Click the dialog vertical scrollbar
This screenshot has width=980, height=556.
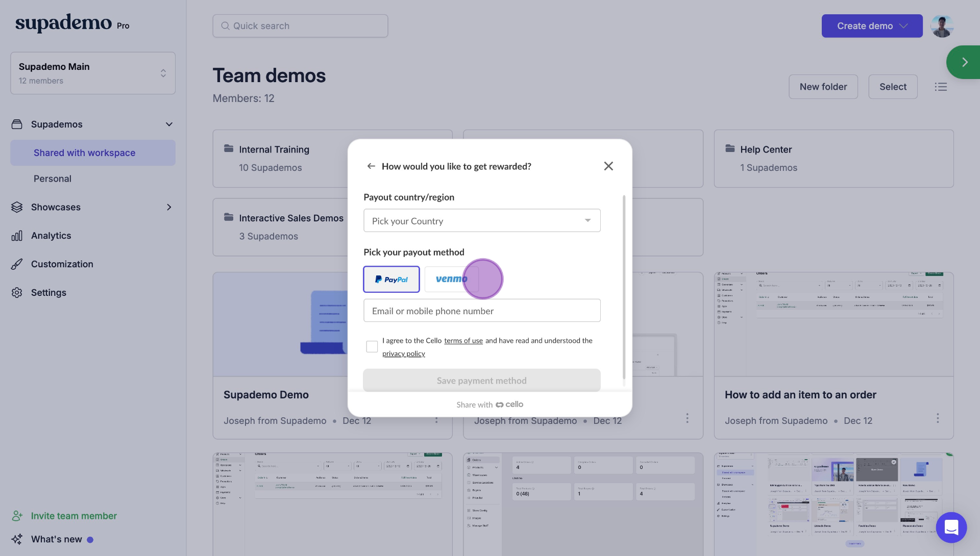point(624,287)
